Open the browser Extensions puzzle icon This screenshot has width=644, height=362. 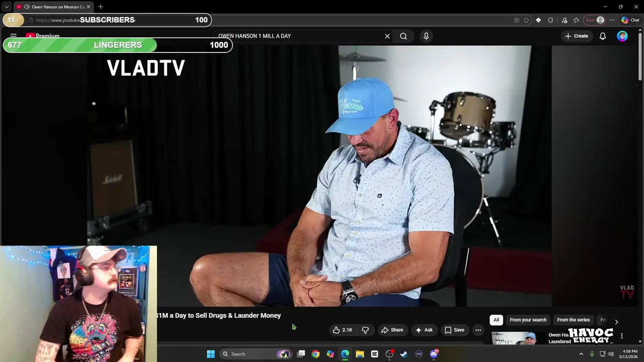[550, 20]
